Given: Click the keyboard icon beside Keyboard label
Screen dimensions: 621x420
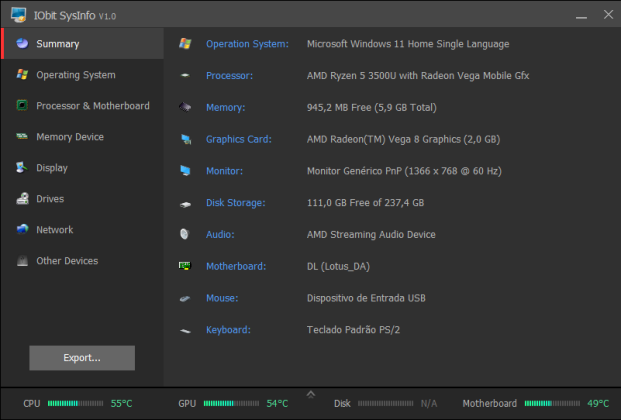Looking at the screenshot, I should point(185,330).
